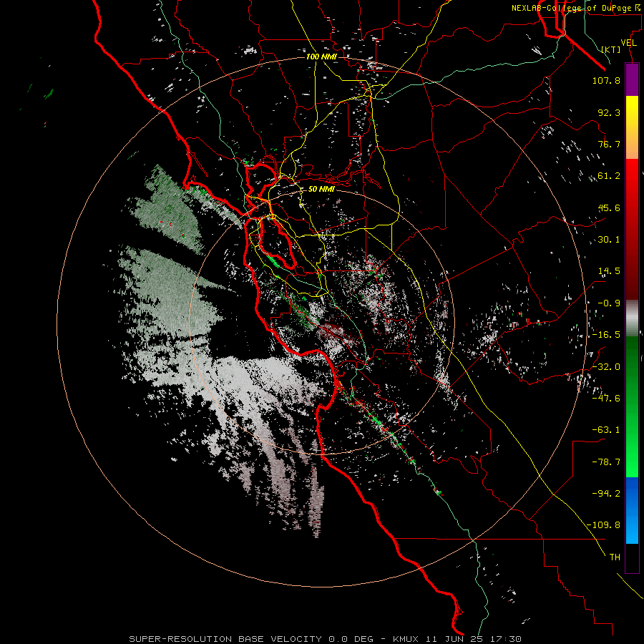Pick the blue segment of the color bar
The height and width of the screenshot is (644, 644).
[x=632, y=510]
